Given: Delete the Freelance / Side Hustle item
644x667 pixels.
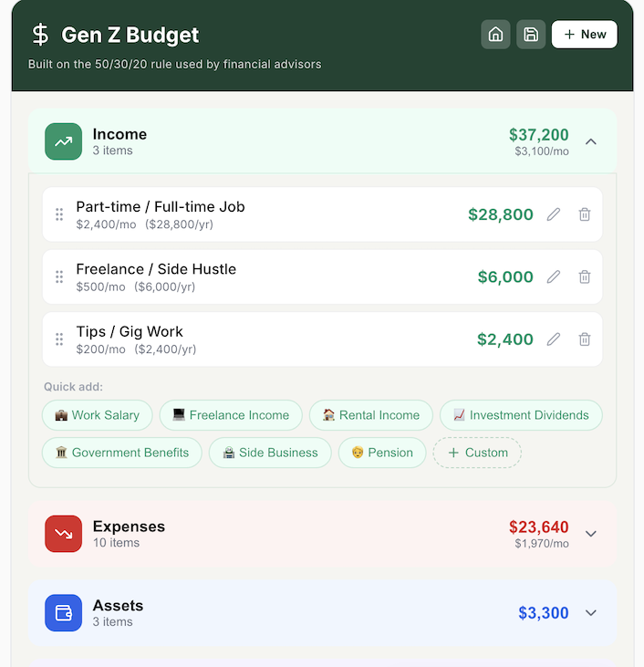Looking at the screenshot, I should click(585, 277).
